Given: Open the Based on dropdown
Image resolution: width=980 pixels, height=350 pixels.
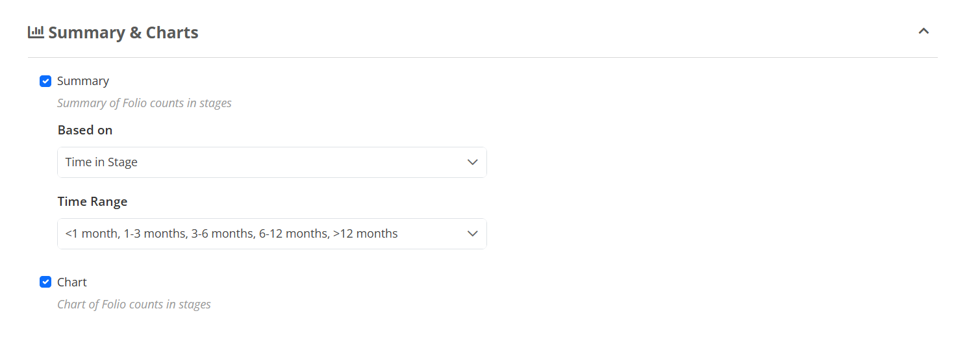Looking at the screenshot, I should (272, 162).
